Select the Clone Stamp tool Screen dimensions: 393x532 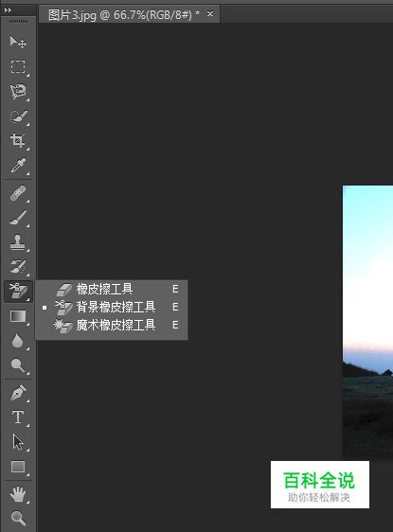pyautogui.click(x=18, y=242)
